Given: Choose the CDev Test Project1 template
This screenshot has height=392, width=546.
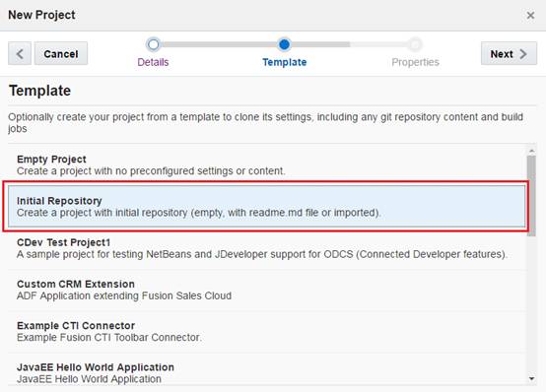Looking at the screenshot, I should (x=267, y=248).
